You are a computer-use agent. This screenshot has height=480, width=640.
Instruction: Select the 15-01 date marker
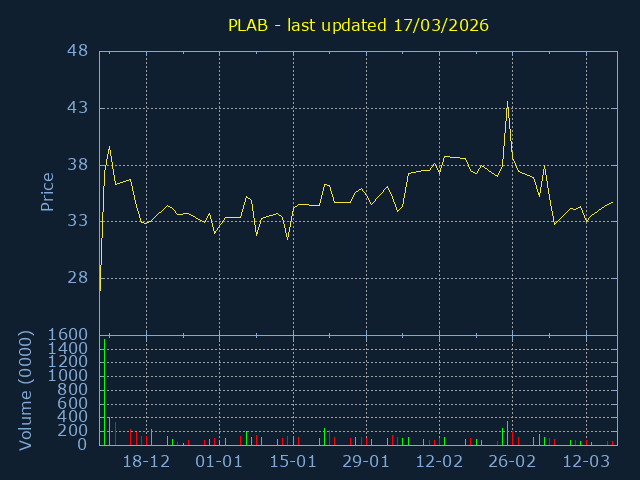click(x=293, y=462)
